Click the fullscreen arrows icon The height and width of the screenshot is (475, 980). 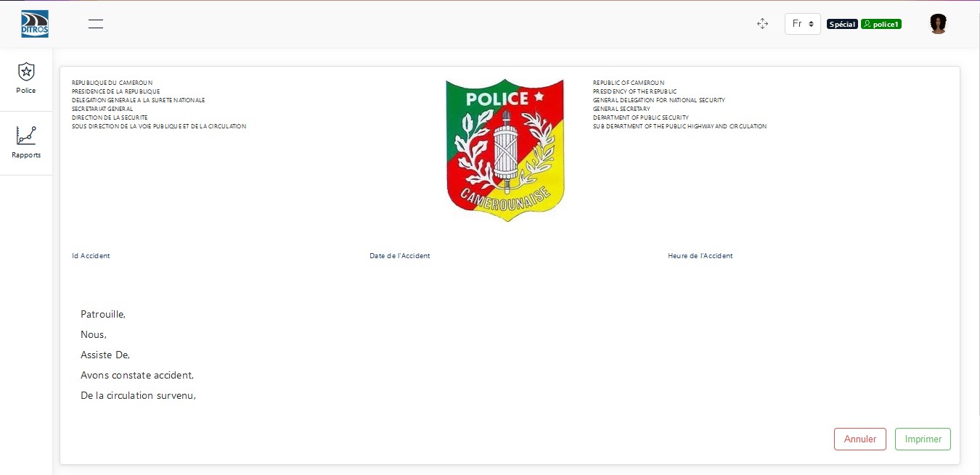tap(762, 24)
